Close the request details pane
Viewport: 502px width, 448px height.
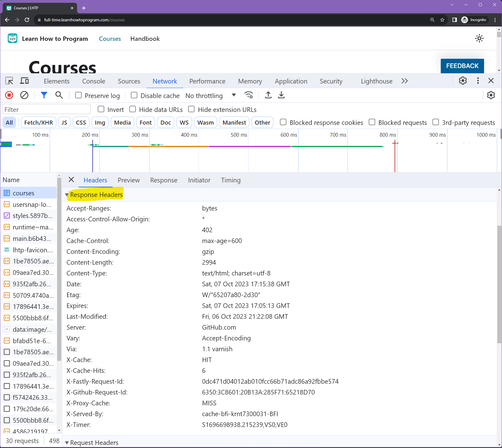pos(71,180)
